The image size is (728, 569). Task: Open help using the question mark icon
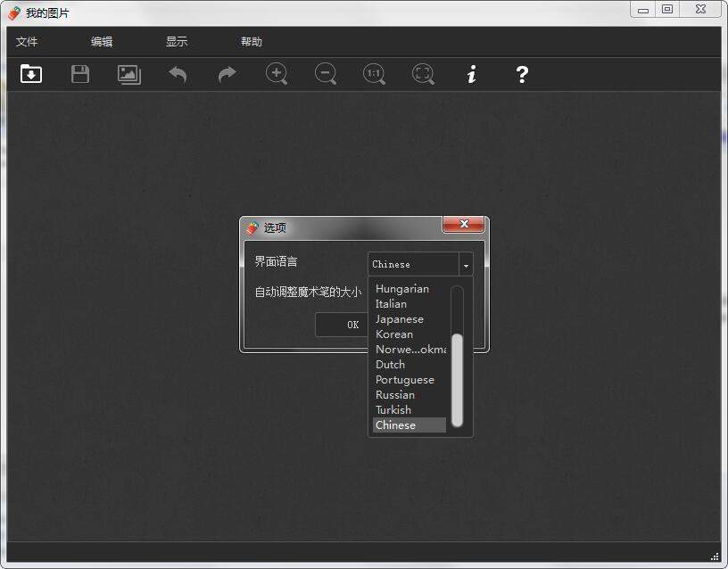click(x=521, y=75)
